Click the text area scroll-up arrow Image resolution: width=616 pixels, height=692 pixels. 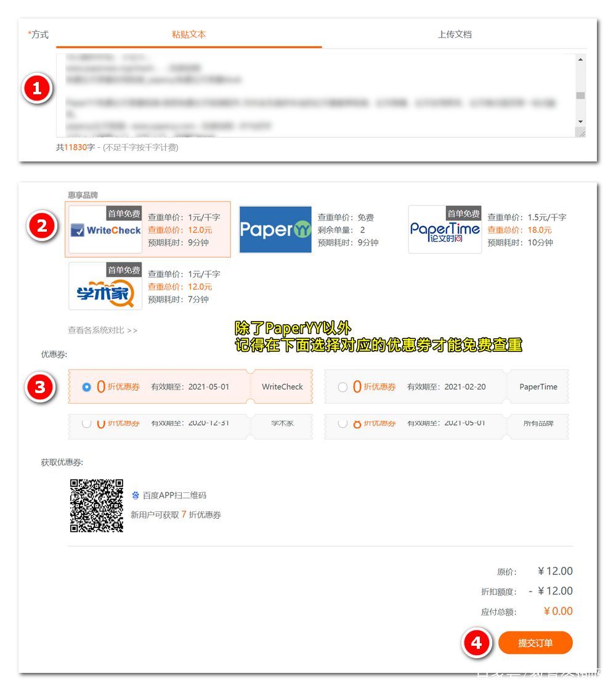(580, 60)
